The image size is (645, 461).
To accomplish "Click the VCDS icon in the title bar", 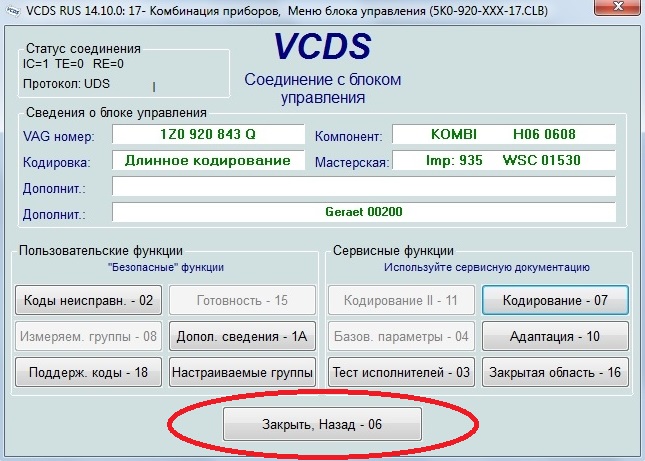I will [13, 11].
